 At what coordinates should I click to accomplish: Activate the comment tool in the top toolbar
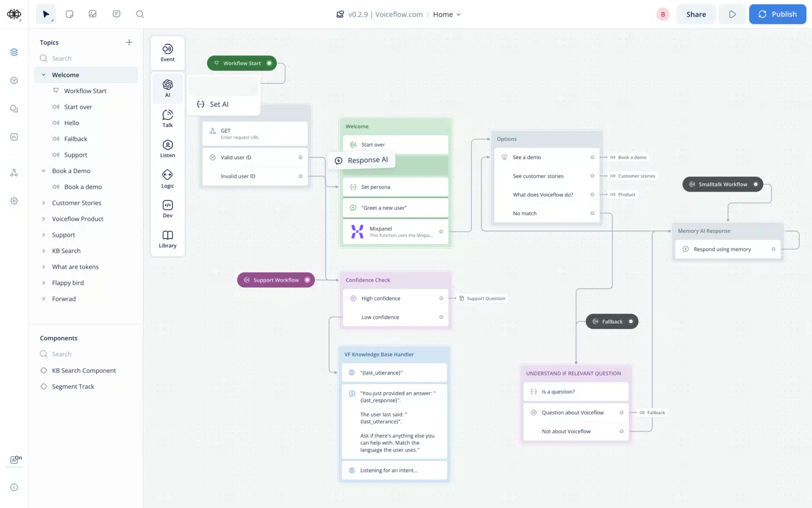pos(116,14)
